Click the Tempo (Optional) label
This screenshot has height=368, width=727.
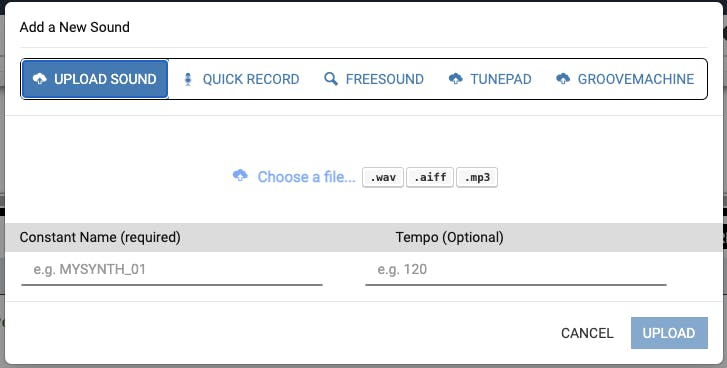[449, 237]
